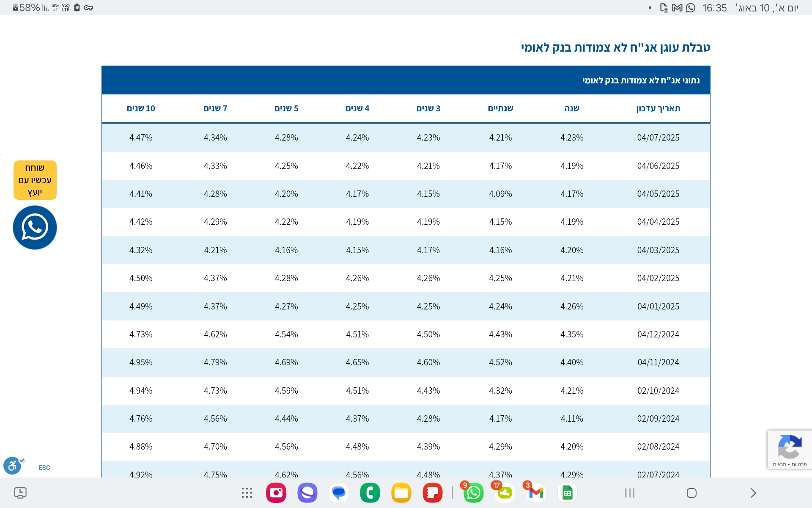The image size is (812, 508).
Task: Open My Files yellow folder app
Action: coord(401,493)
